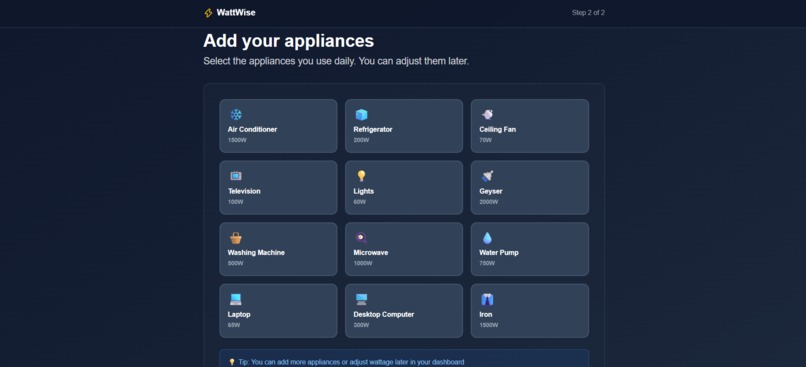Click the Ceiling Fan icon
Screen dimensions: 806x367
tap(487, 115)
